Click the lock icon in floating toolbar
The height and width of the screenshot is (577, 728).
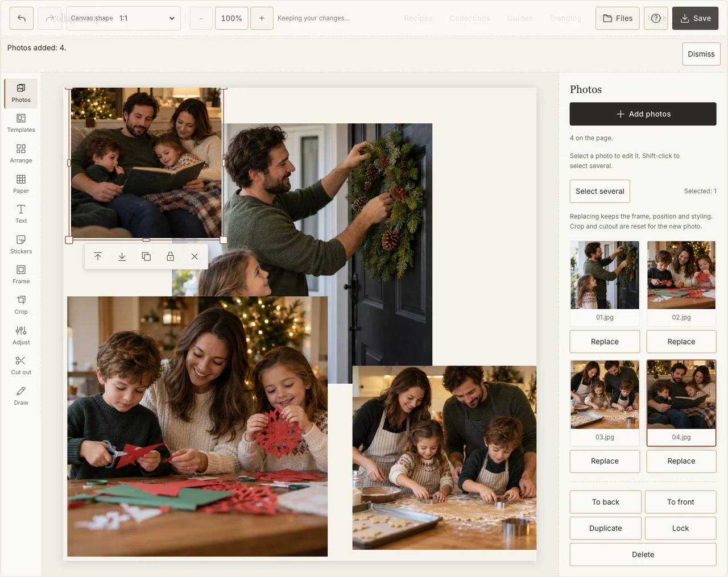(170, 256)
